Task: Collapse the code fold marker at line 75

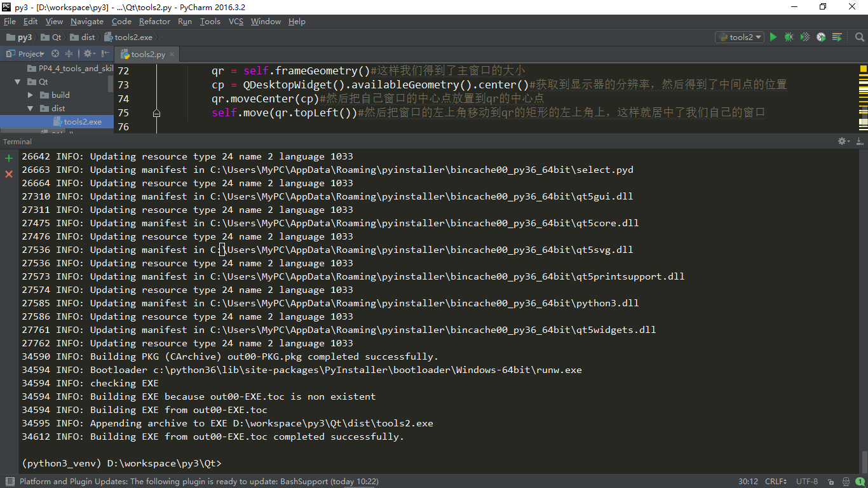Action: 156,113
